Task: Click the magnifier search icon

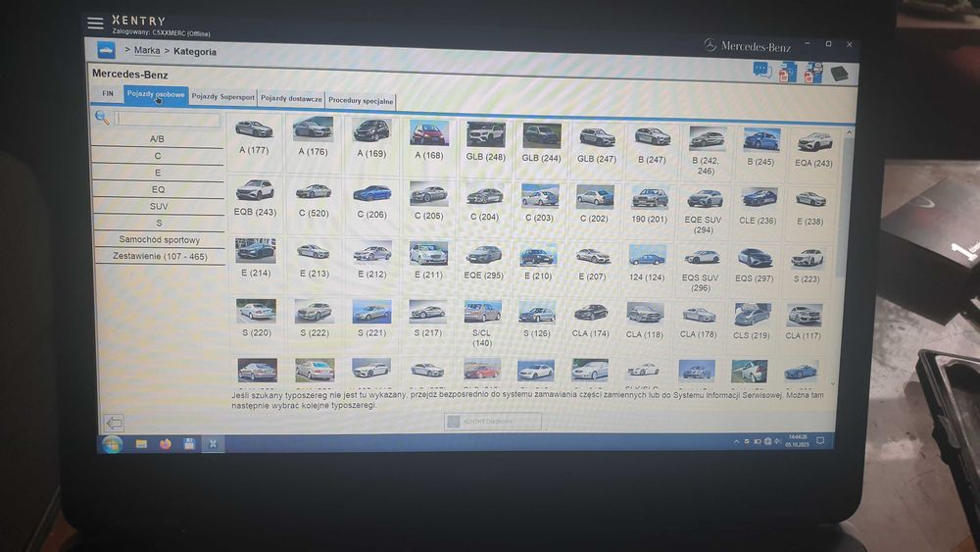Action: pos(102,117)
